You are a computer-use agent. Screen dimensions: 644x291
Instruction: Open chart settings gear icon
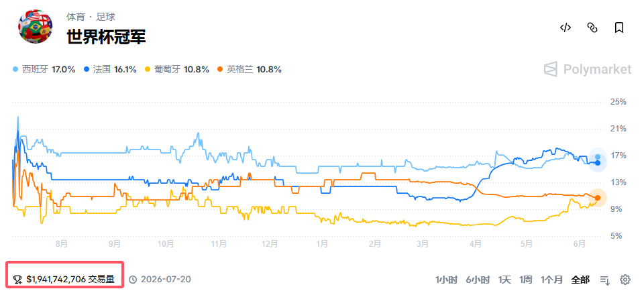pyautogui.click(x=625, y=280)
